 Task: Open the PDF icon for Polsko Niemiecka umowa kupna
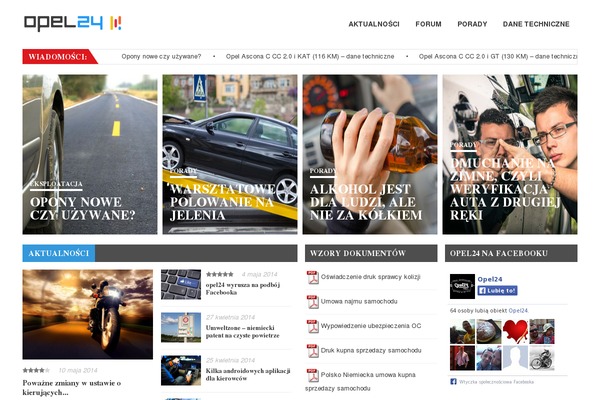point(313,375)
